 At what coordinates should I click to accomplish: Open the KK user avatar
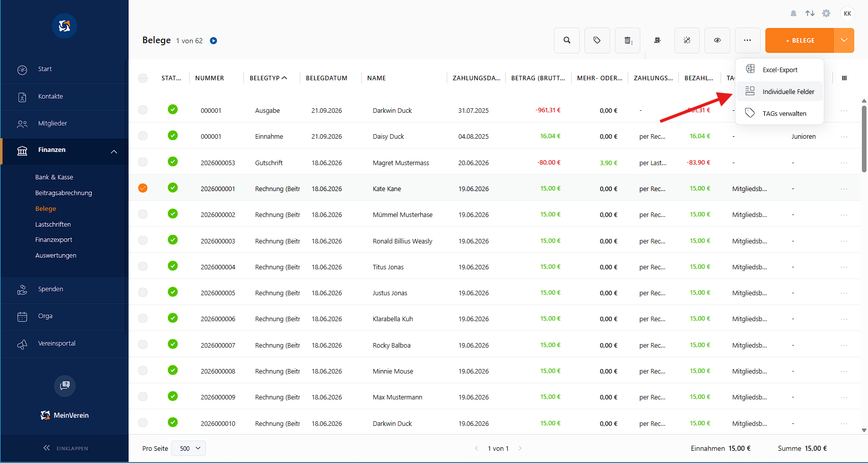pyautogui.click(x=847, y=14)
